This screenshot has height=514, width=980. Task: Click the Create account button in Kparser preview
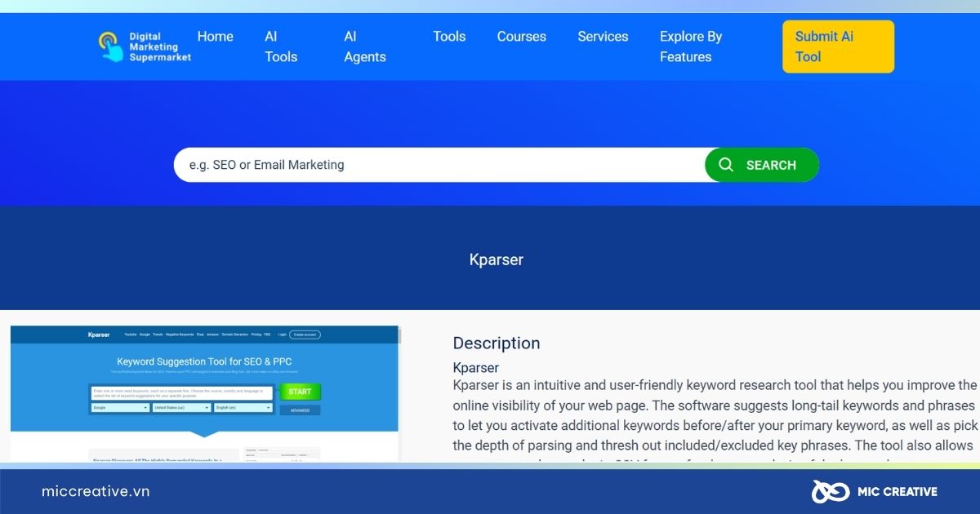coord(304,335)
